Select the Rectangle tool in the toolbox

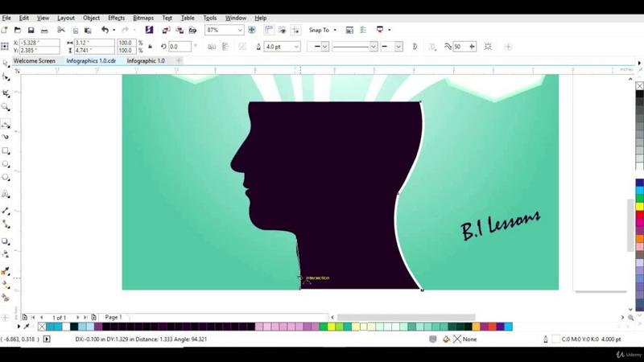6,151
